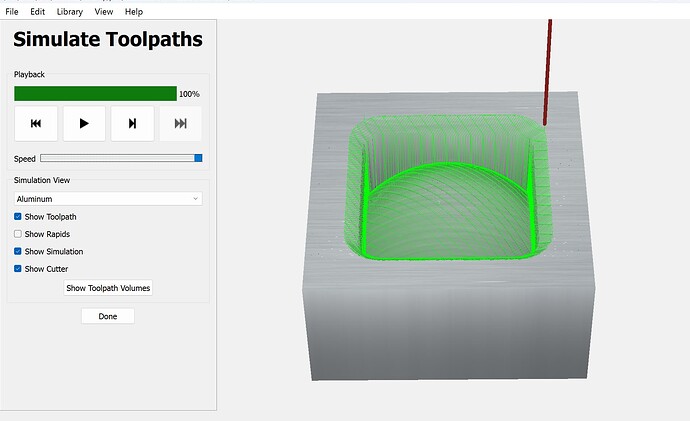Open the Library menu
690x421 pixels.
(x=70, y=12)
